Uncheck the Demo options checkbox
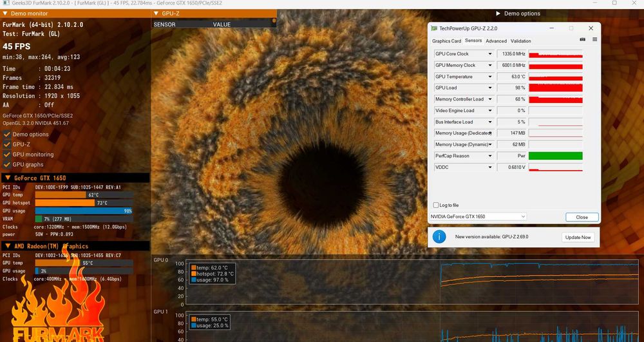 pyautogui.click(x=7, y=135)
